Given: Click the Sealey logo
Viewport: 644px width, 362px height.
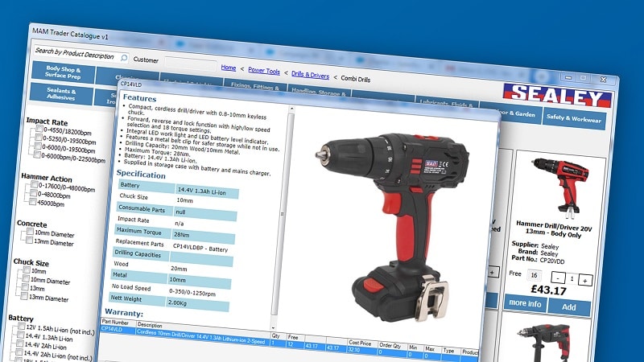Looking at the screenshot, I should coord(557,95).
